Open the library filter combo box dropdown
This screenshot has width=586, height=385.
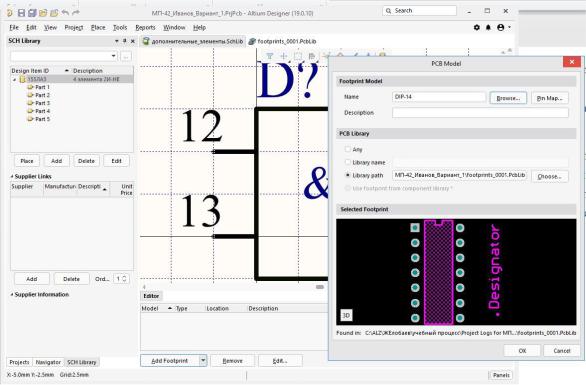pyautogui.click(x=114, y=56)
